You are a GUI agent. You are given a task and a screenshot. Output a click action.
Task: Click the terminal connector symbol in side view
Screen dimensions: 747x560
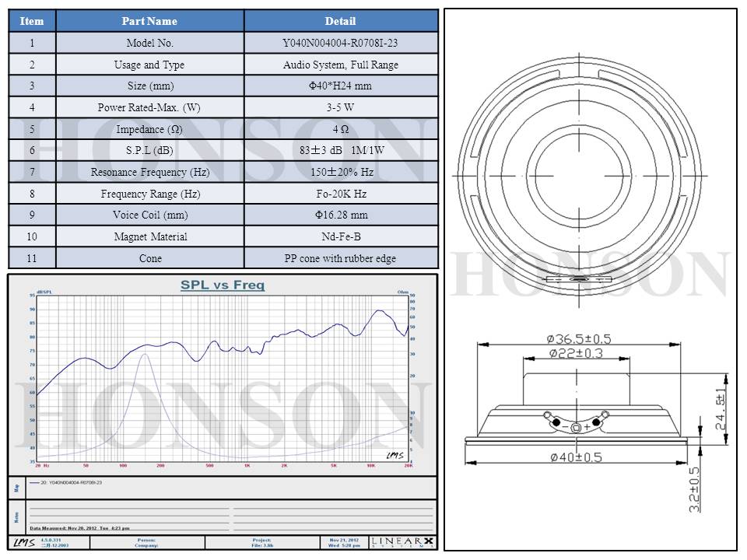tap(575, 425)
